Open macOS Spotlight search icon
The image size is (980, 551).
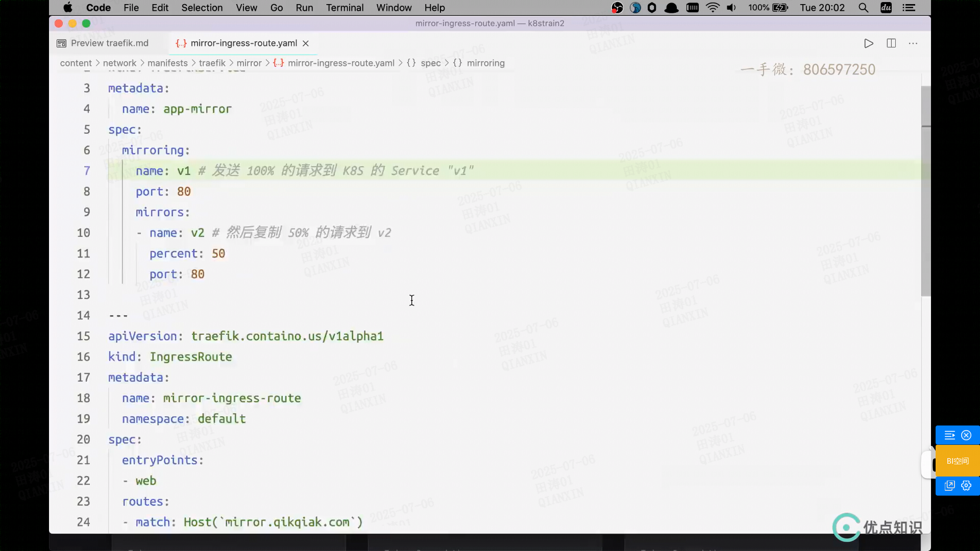click(863, 8)
